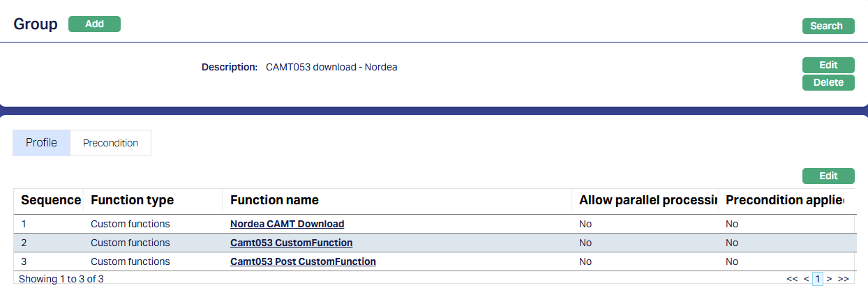Select page number 1 in pagination
This screenshot has width=868, height=304.
818,279
